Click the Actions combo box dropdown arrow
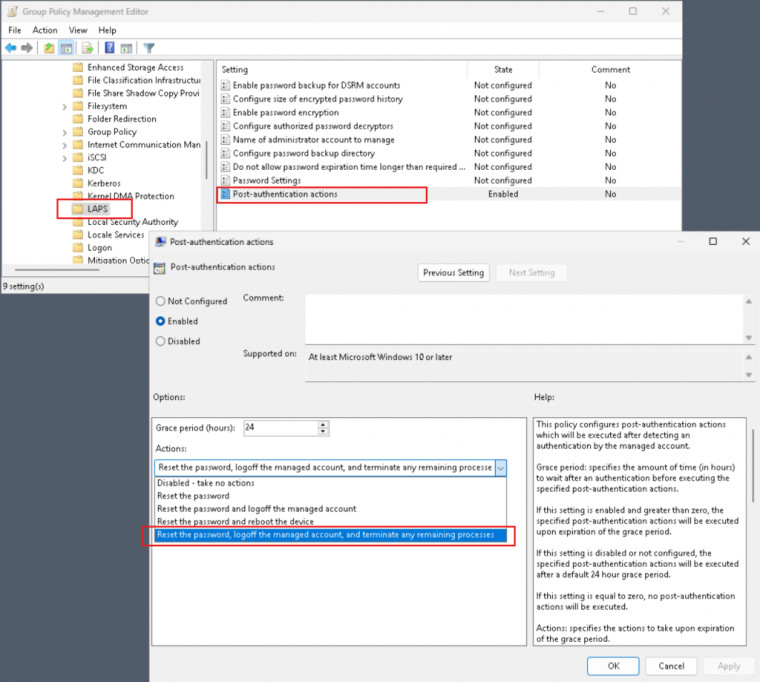The width and height of the screenshot is (760, 682). click(500, 467)
